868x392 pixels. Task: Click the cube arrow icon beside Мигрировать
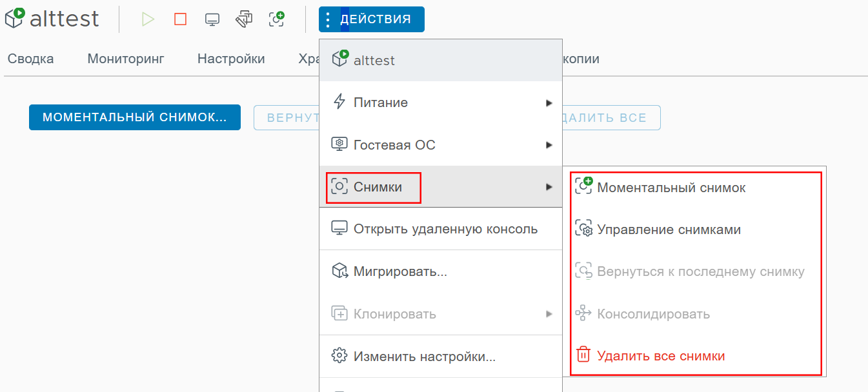click(x=339, y=271)
